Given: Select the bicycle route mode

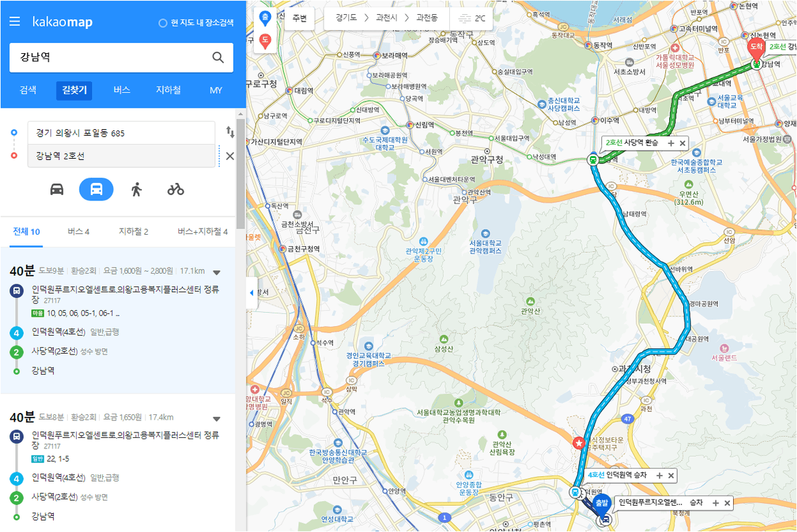Looking at the screenshot, I should tap(176, 190).
